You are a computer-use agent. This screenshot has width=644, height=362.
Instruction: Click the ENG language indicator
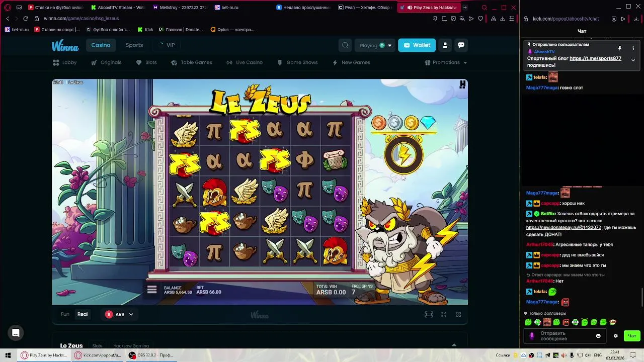click(598, 355)
